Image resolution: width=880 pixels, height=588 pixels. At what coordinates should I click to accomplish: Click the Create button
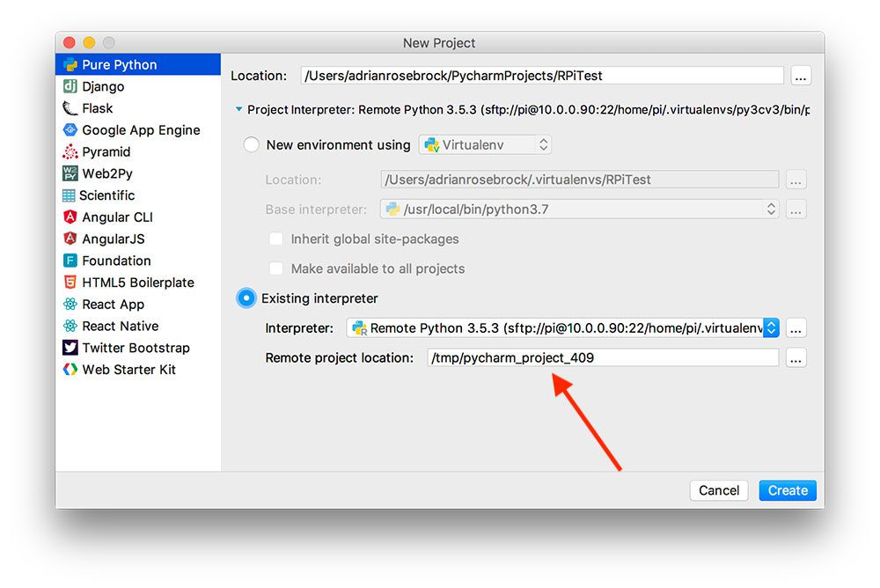click(x=788, y=490)
